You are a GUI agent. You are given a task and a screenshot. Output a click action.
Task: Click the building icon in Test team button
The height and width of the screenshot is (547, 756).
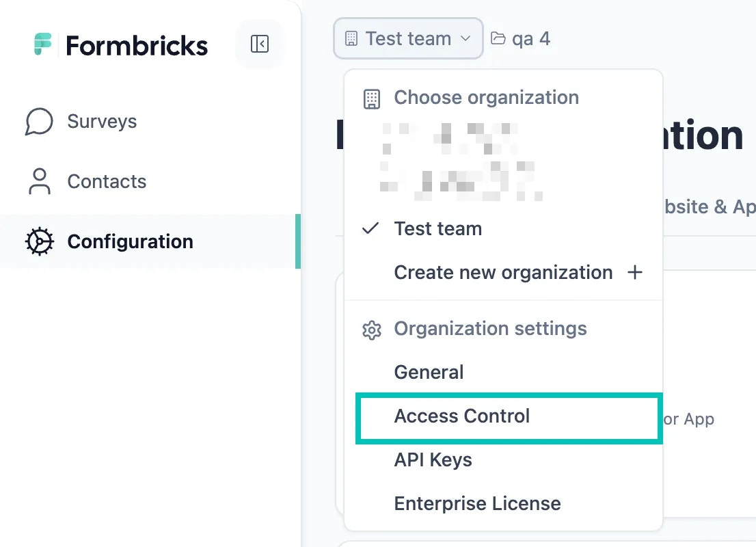pos(351,38)
